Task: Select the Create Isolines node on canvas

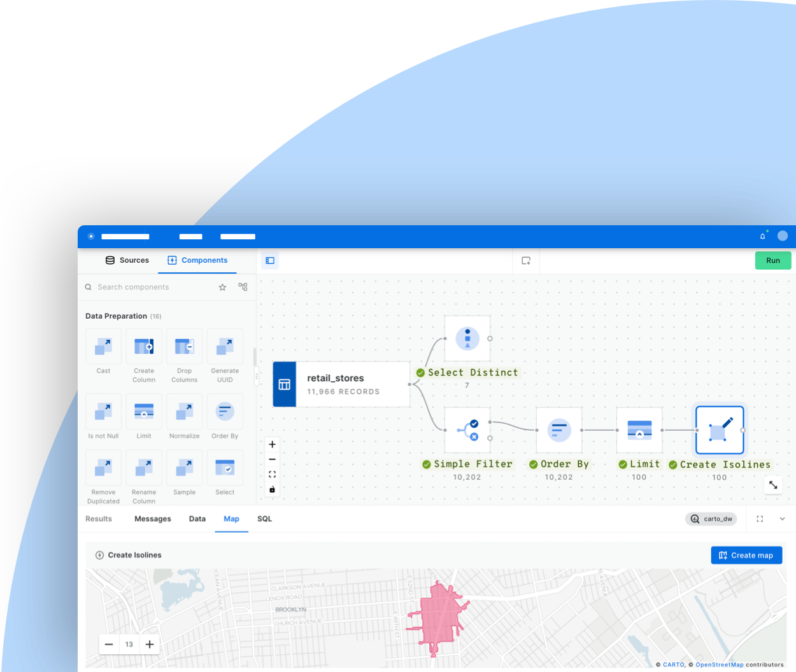Action: (720, 430)
